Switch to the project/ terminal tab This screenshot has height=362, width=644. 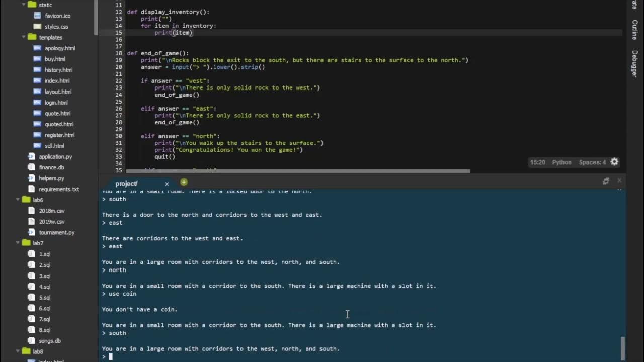126,184
